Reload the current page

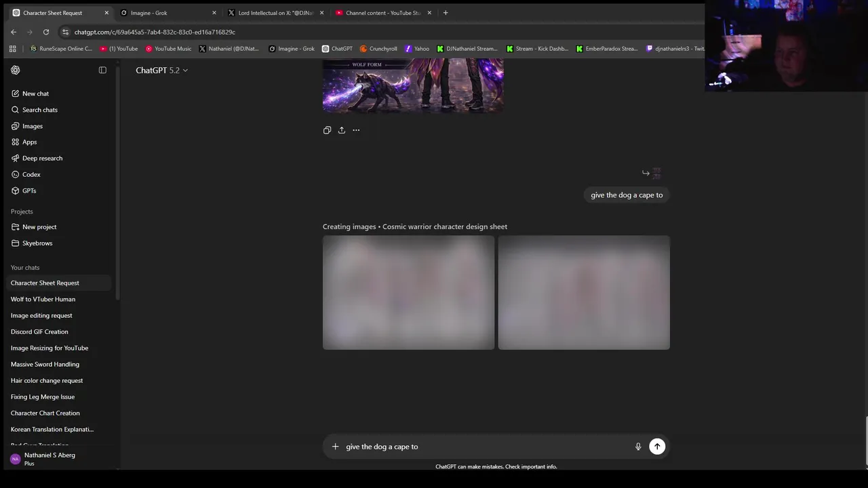click(x=46, y=32)
